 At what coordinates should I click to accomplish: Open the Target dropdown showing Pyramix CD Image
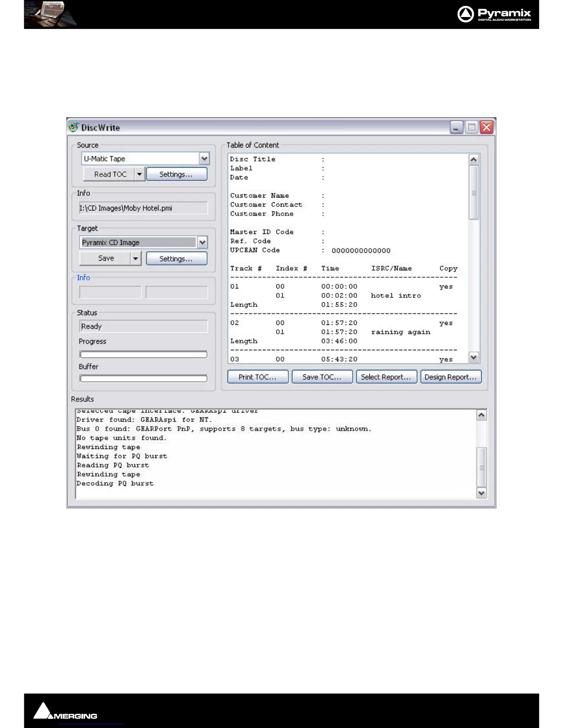click(x=202, y=242)
